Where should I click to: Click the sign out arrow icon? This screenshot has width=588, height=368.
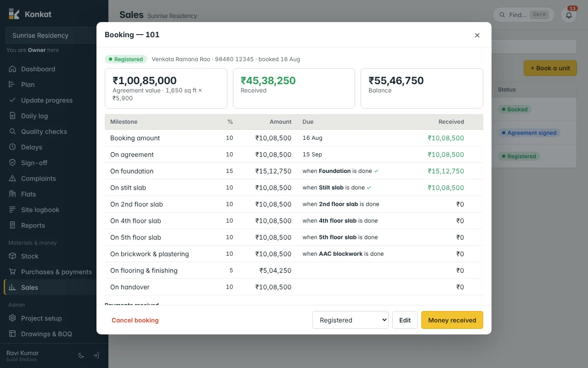point(96,356)
